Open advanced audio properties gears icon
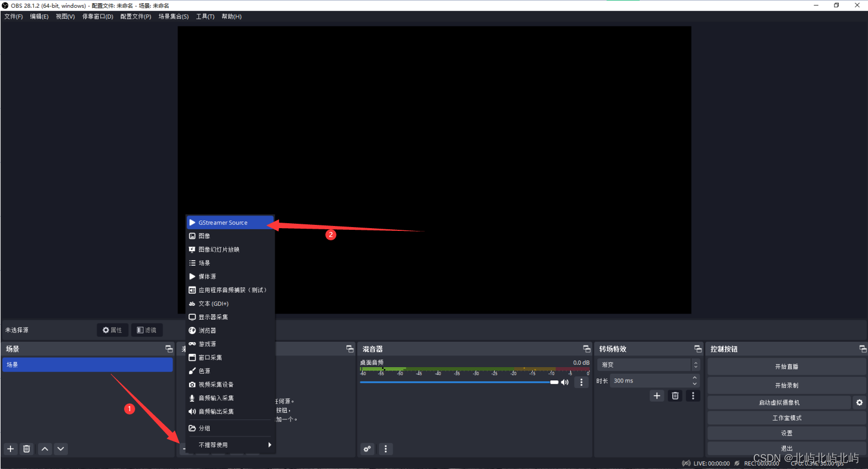The width and height of the screenshot is (868, 469). point(367,449)
